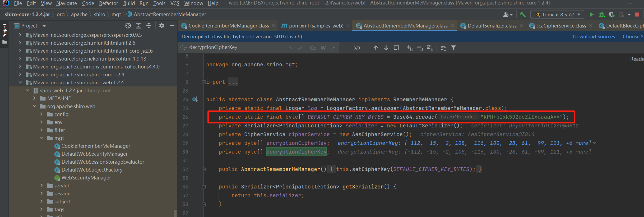Run with Coverage shield icon
This screenshot has height=217, width=644.
click(612, 15)
